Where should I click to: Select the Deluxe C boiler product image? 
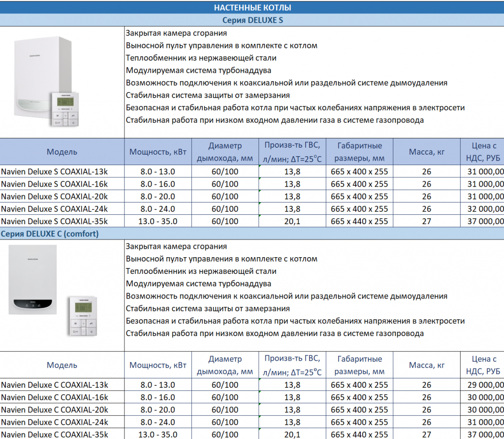[32, 279]
